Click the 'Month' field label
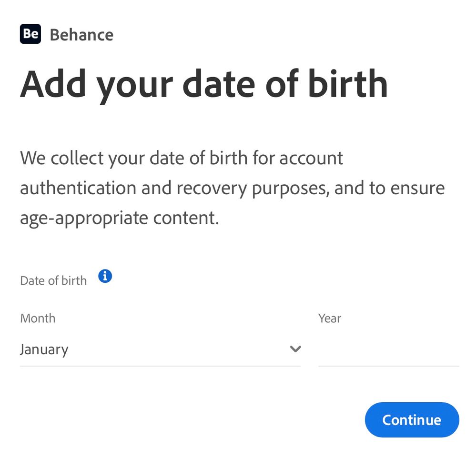Image resolution: width=476 pixels, height=457 pixels. (38, 318)
